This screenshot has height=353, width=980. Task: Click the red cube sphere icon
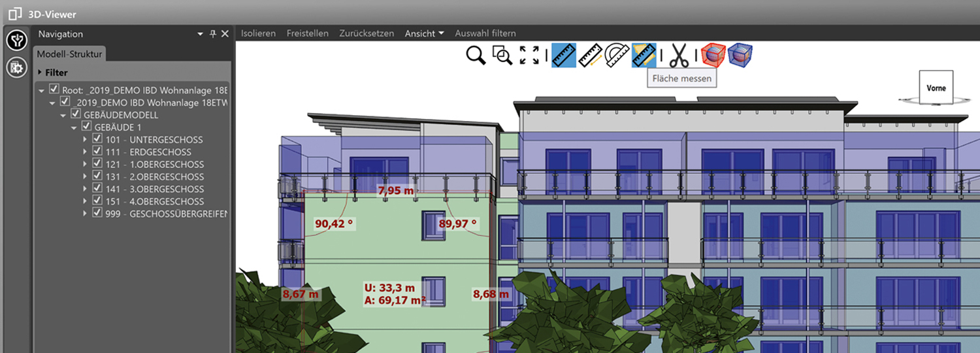pyautogui.click(x=713, y=56)
